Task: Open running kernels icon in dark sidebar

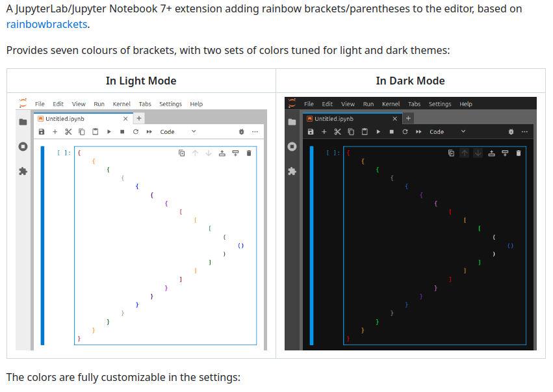Action: (292, 146)
